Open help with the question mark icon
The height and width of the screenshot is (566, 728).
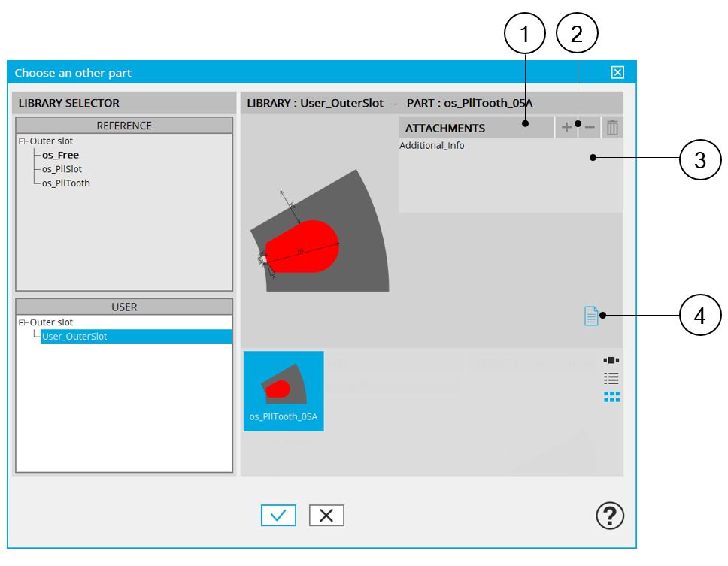pos(609,515)
